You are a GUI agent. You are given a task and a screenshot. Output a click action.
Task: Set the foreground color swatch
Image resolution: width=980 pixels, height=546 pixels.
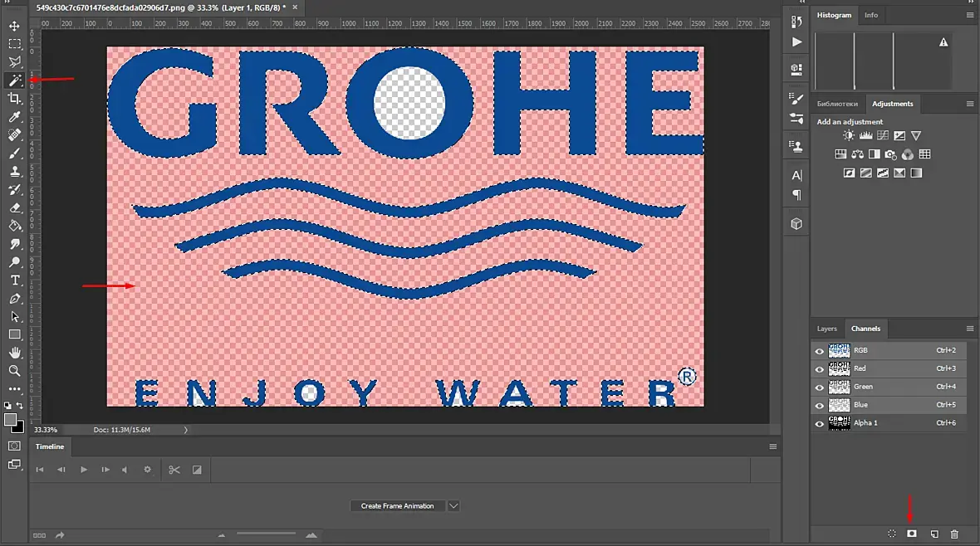click(10, 421)
